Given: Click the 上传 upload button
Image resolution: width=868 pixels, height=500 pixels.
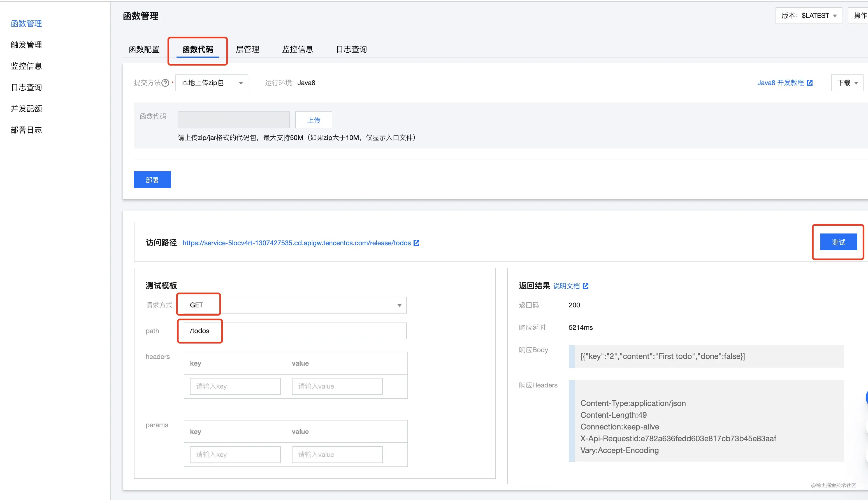Looking at the screenshot, I should tap(314, 120).
